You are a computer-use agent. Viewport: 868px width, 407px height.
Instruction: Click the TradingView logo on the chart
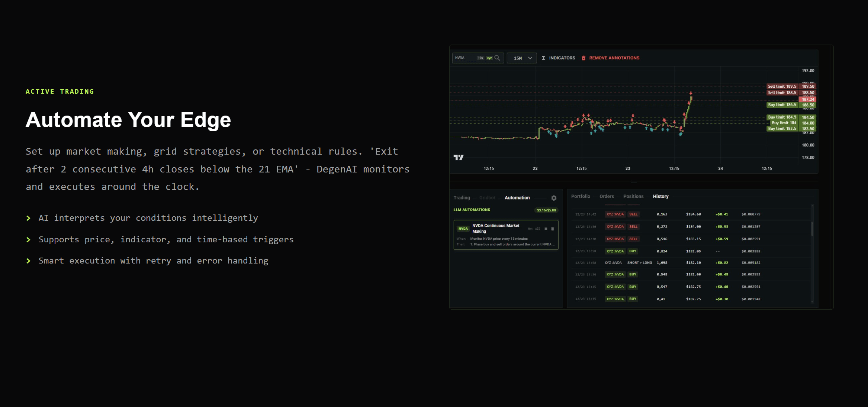coord(459,158)
